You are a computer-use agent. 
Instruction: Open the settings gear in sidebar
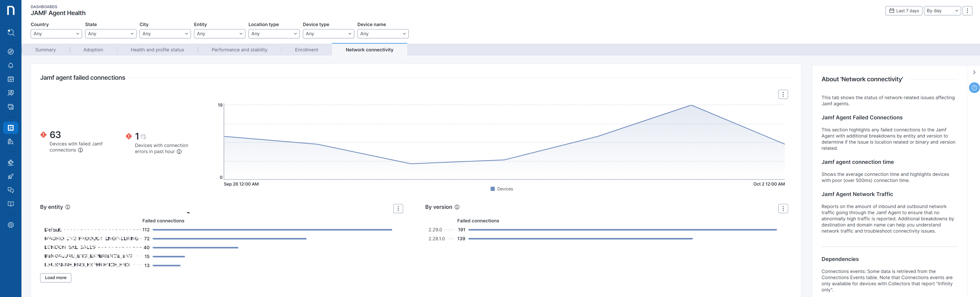coord(11,225)
